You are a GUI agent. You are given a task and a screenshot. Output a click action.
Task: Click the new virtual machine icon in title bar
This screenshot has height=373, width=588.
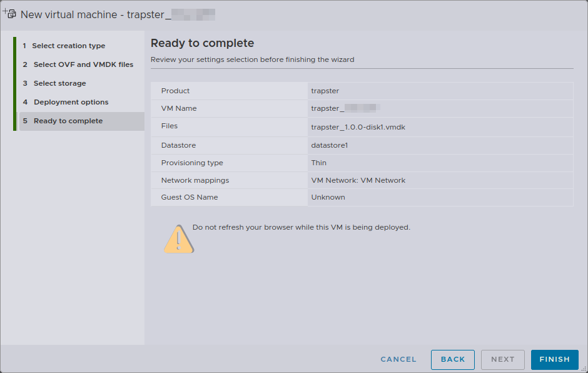(9, 13)
